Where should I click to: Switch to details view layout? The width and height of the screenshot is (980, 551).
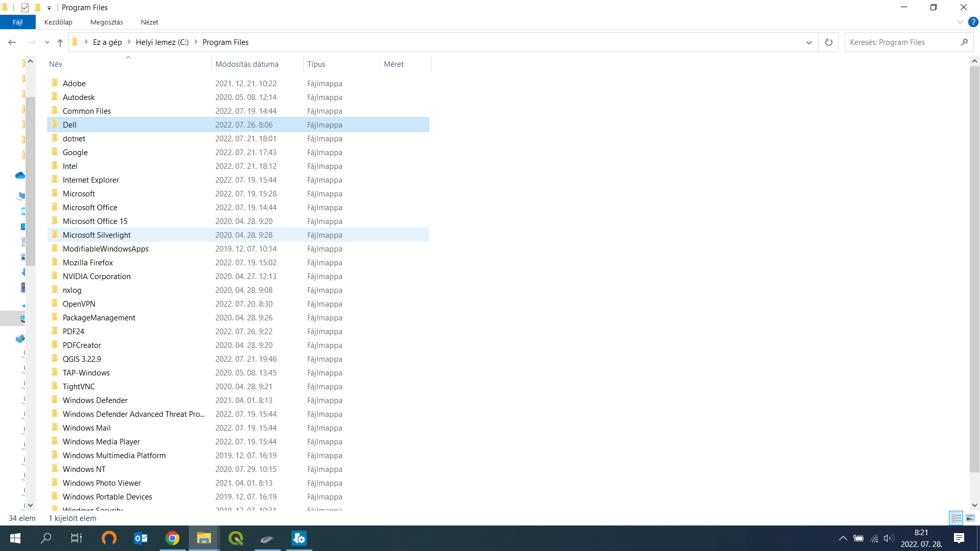(x=956, y=518)
